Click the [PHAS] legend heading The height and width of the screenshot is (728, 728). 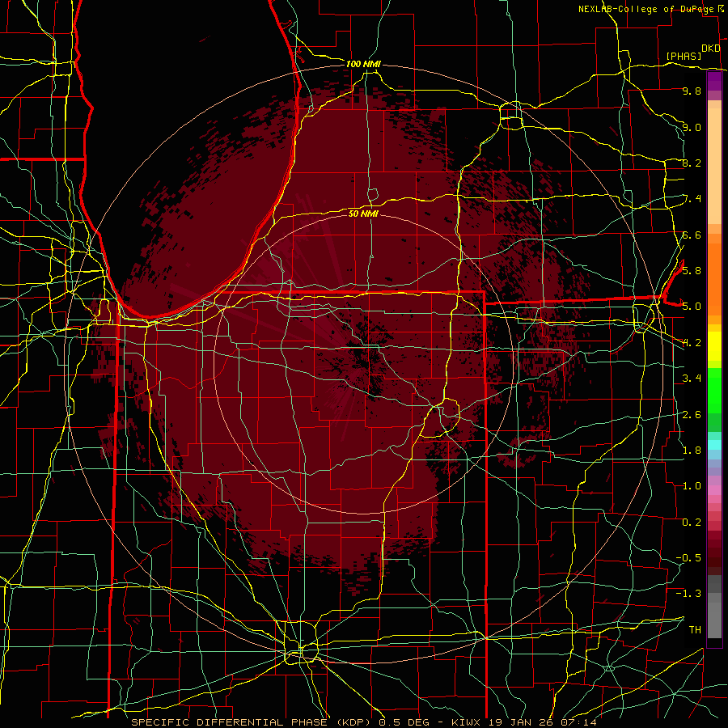click(x=684, y=56)
